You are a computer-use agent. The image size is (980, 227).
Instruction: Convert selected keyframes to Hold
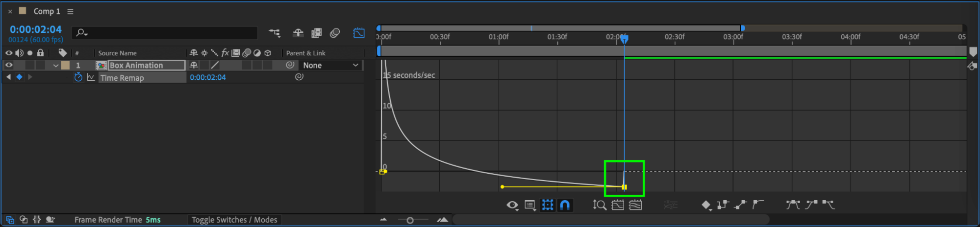(x=723, y=205)
